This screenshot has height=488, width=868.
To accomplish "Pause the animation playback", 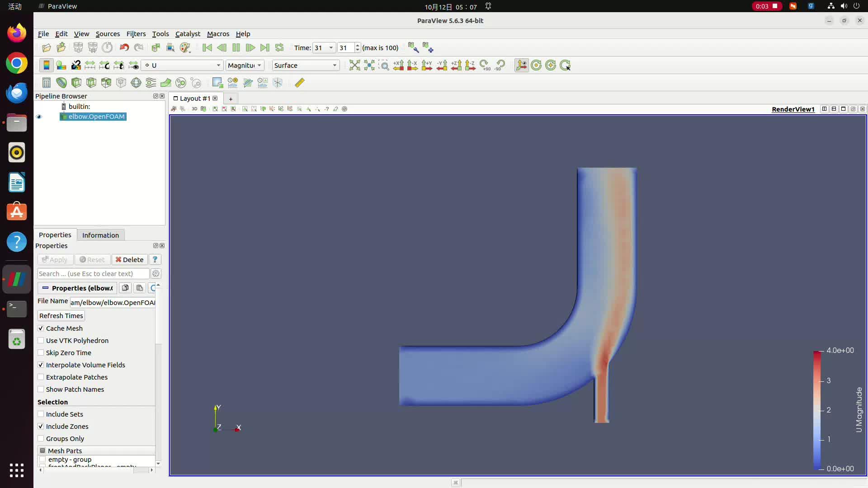I will coord(236,48).
